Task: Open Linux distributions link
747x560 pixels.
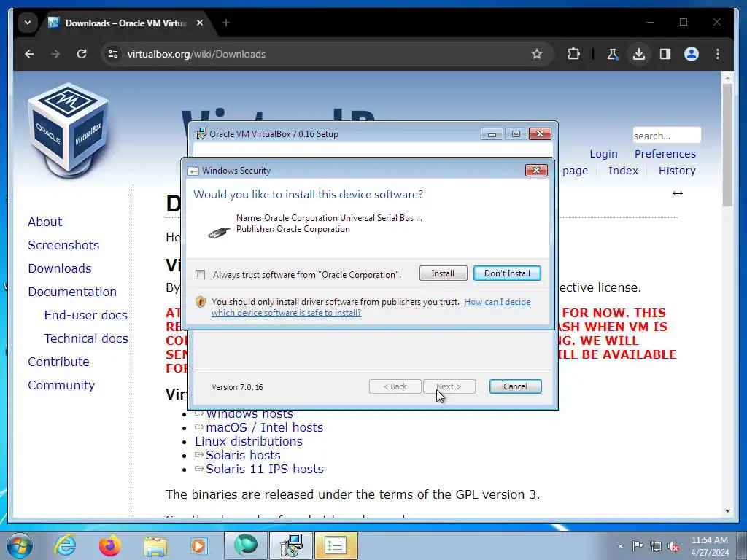Action: pos(248,441)
